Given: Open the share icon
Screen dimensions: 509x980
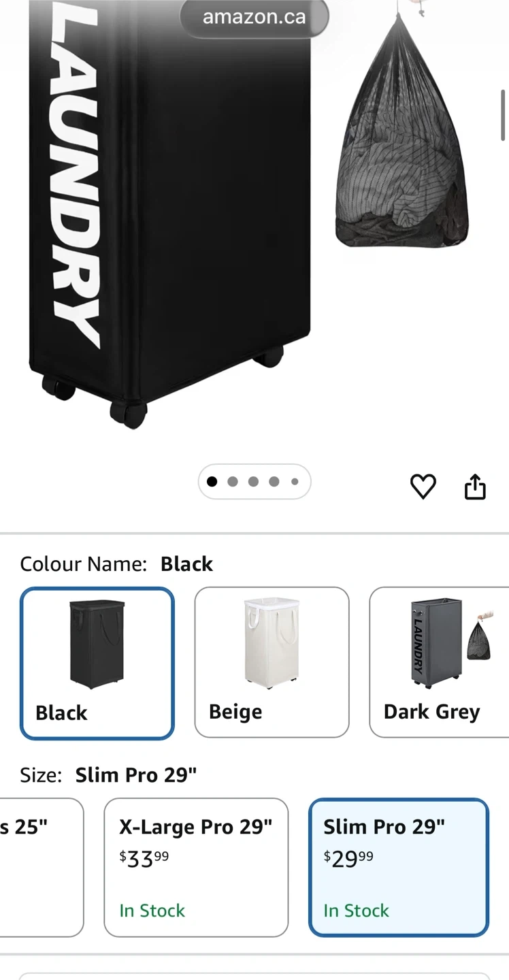Looking at the screenshot, I should click(475, 486).
